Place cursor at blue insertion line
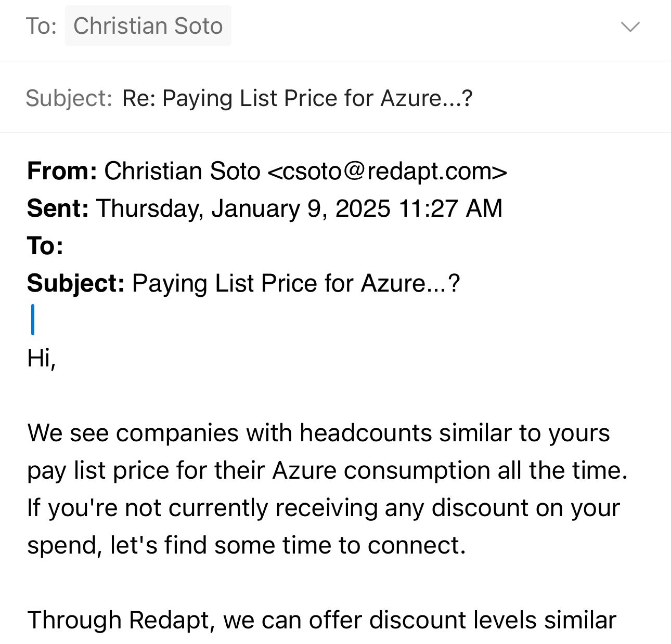 (x=33, y=320)
